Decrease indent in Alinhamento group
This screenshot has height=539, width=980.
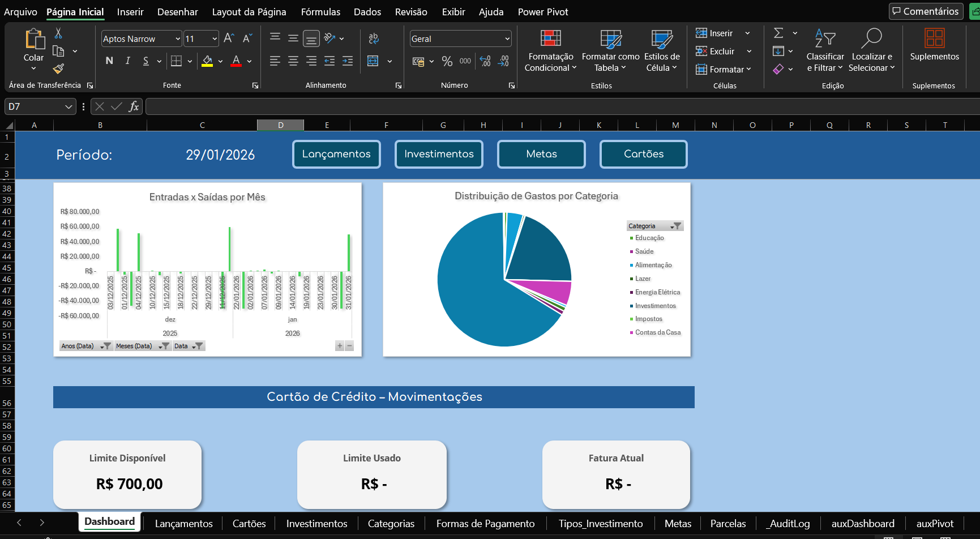click(x=329, y=61)
